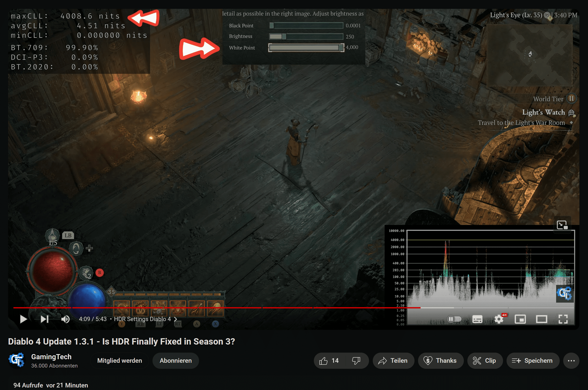
Task: Click the theater mode icon
Action: click(x=540, y=318)
